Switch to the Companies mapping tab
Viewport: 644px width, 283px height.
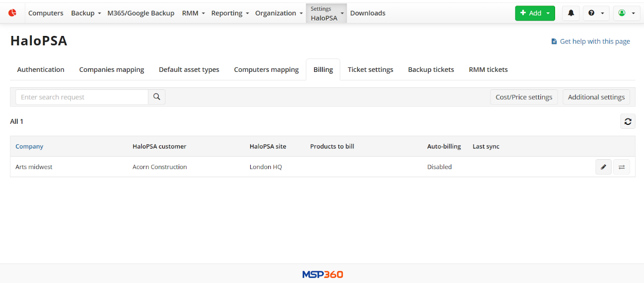pos(112,70)
